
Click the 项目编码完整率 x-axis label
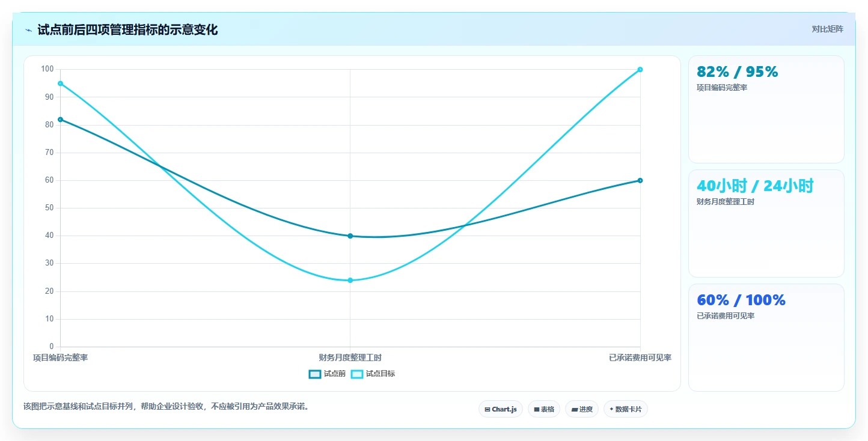pos(60,357)
